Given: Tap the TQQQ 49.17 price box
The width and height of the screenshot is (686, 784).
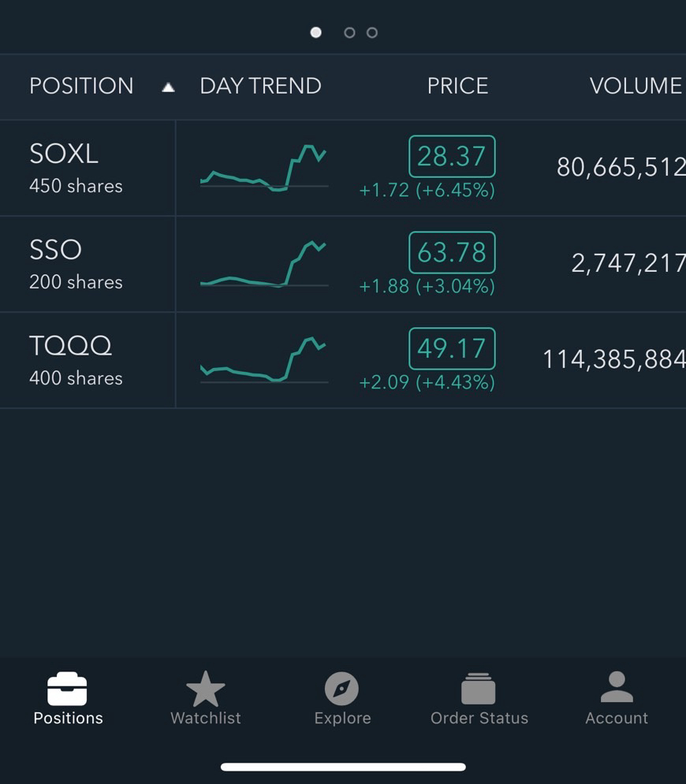Looking at the screenshot, I should 452,348.
